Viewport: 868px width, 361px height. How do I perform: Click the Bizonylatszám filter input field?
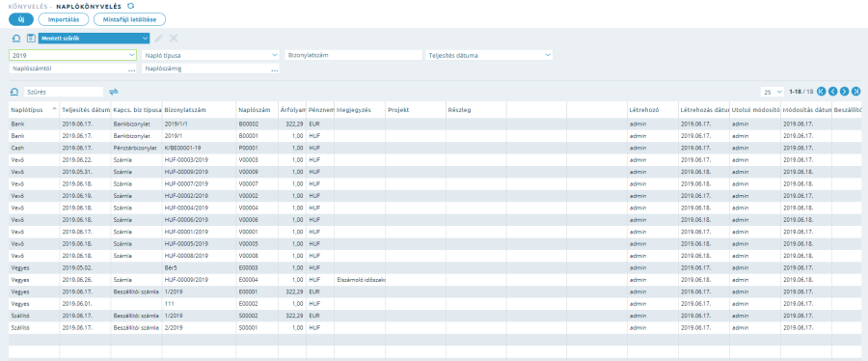tap(353, 55)
